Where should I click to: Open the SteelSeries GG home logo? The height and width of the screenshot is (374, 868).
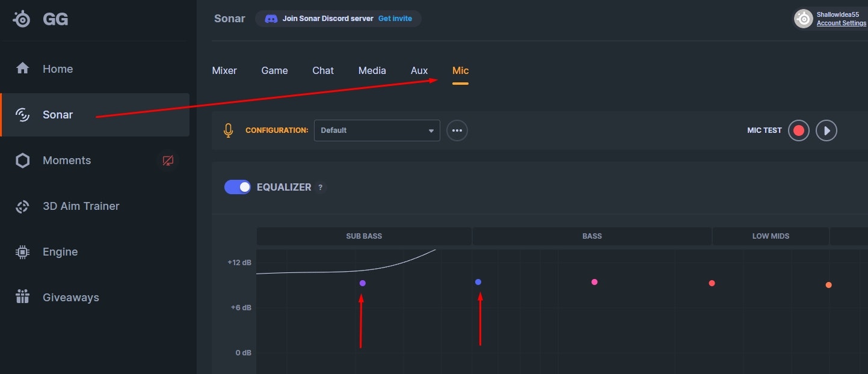pos(36,18)
